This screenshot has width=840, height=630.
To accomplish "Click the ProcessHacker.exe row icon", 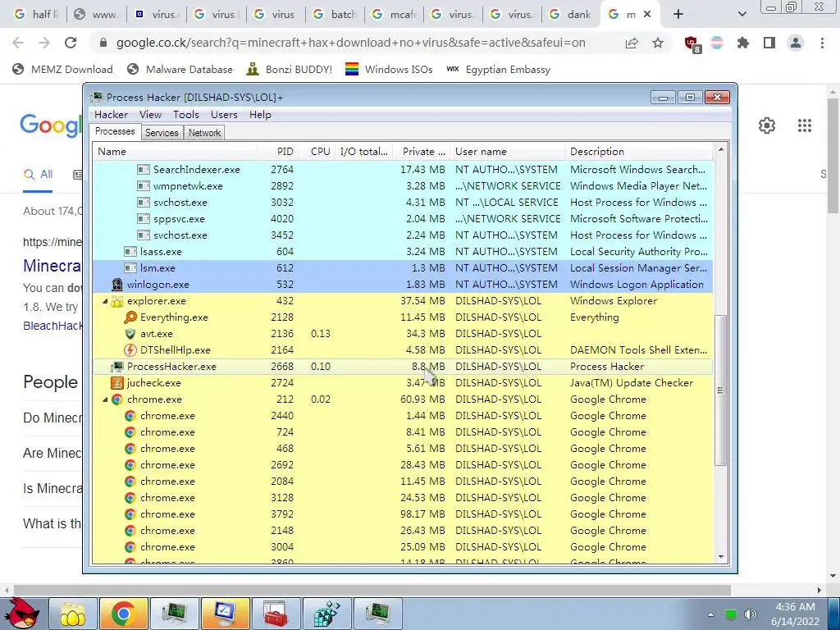I will click(116, 367).
